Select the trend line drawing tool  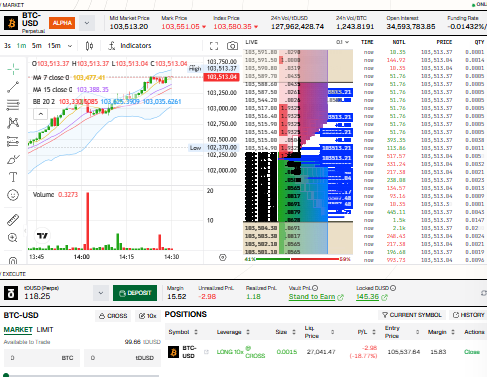click(x=13, y=87)
